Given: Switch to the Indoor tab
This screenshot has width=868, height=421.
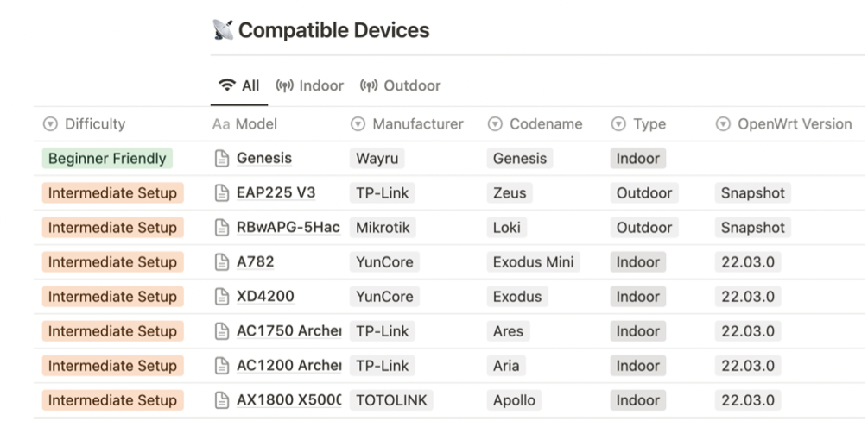Looking at the screenshot, I should click(309, 85).
